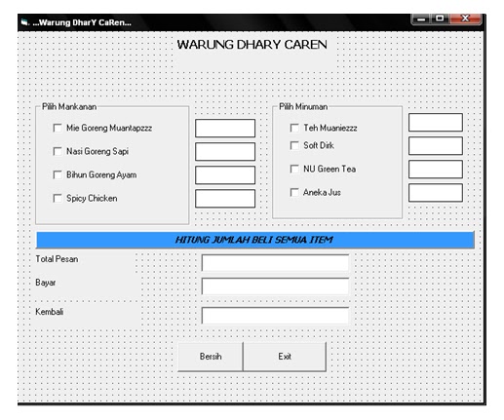Click quantity box beside Aneka Jus
This screenshot has width=504, height=420.
coord(436,193)
